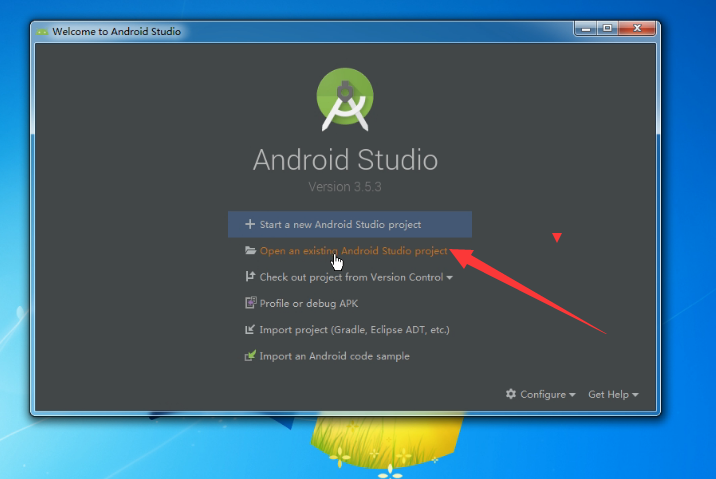Click the Configure label text
Image resolution: width=716 pixels, height=479 pixels.
tap(543, 395)
